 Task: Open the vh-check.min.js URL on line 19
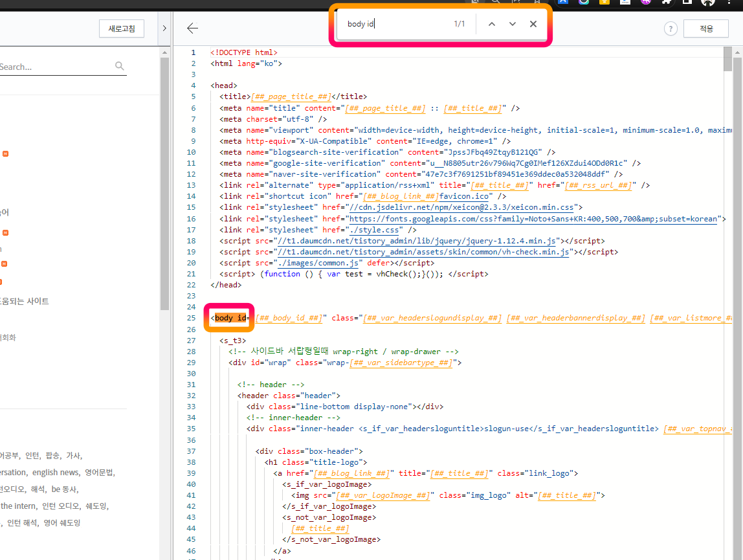pyautogui.click(x=423, y=252)
